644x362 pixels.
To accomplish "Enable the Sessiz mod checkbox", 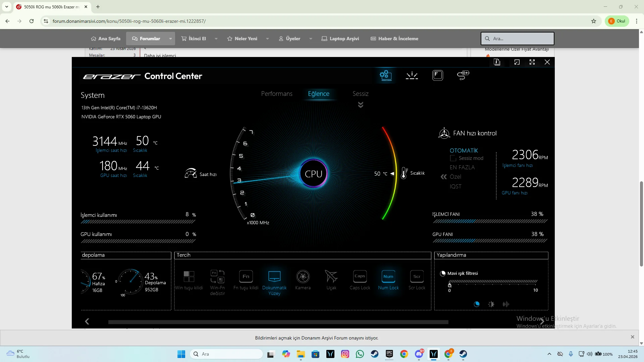I will (453, 158).
